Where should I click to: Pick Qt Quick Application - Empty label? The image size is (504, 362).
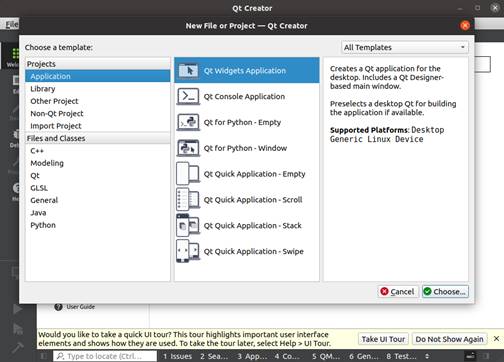point(254,174)
